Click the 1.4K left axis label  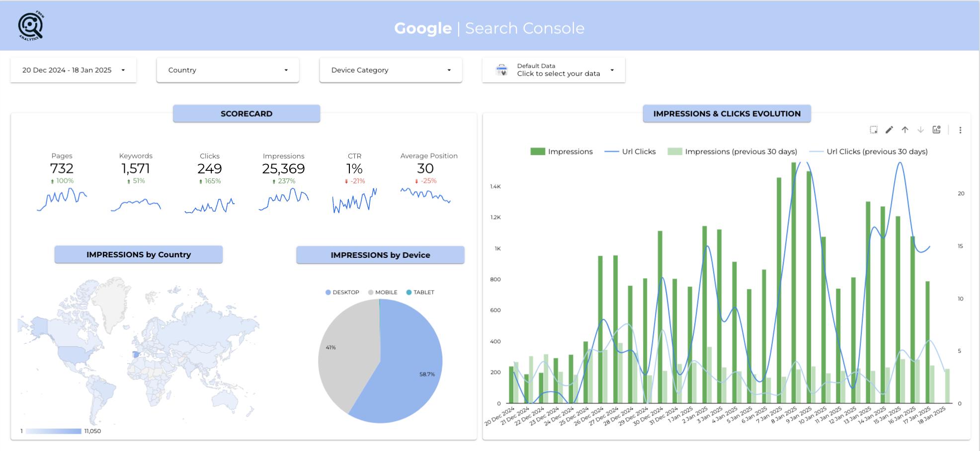coord(495,187)
